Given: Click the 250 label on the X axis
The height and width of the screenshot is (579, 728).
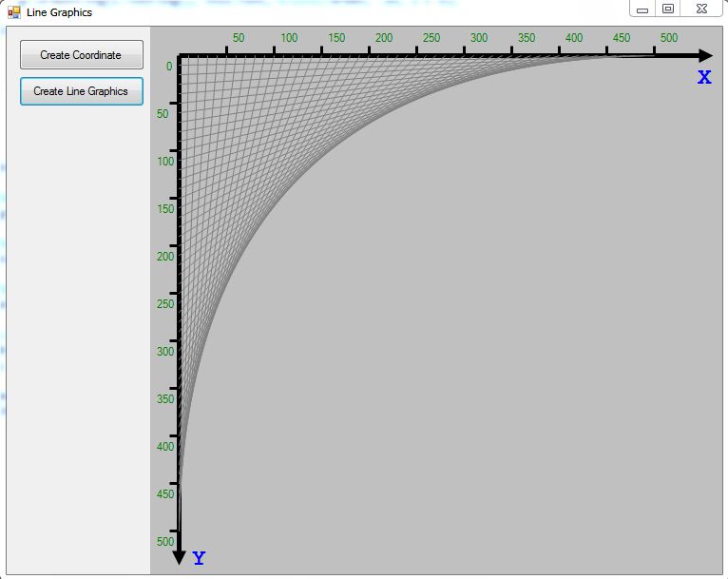Looking at the screenshot, I should click(431, 38).
